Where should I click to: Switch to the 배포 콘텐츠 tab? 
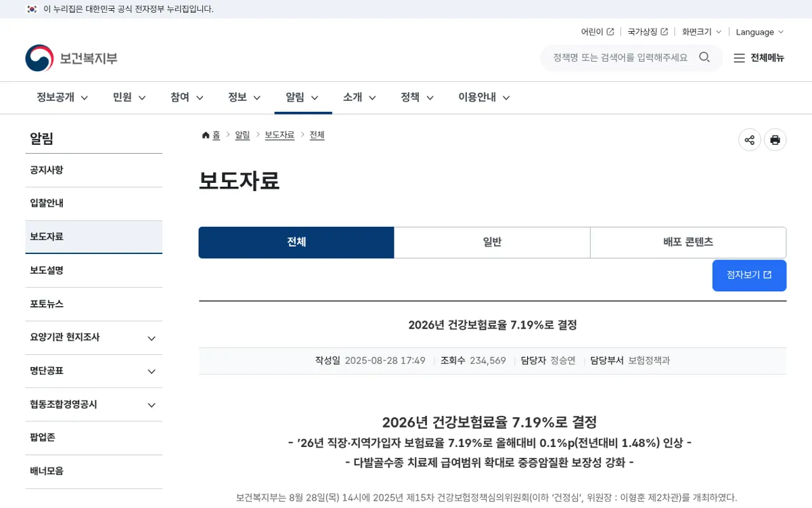click(x=688, y=242)
